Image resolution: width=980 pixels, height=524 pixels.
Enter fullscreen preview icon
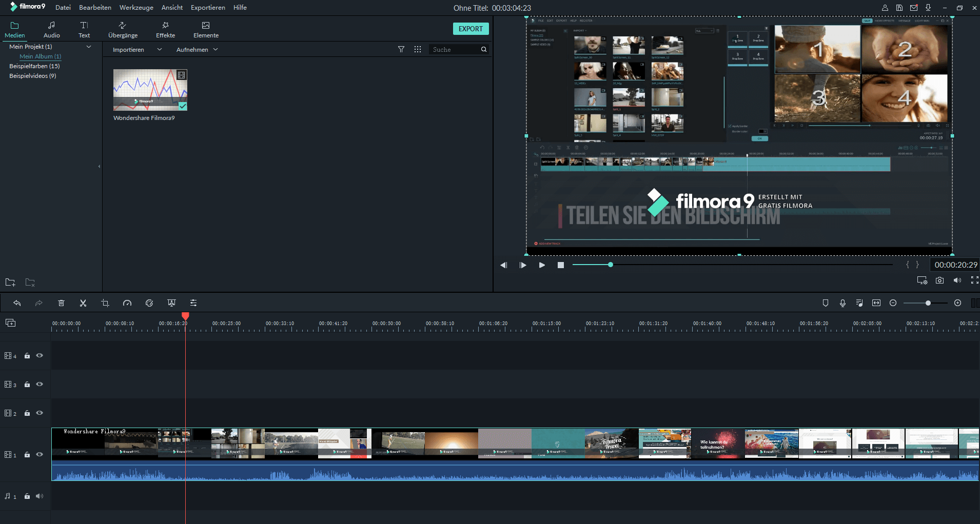click(x=974, y=280)
